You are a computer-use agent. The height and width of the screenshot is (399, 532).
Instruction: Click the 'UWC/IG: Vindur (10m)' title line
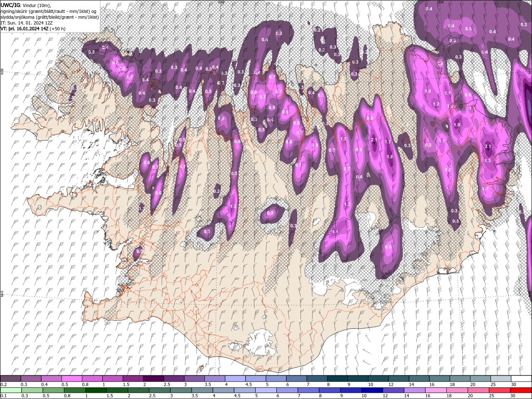[26, 5]
